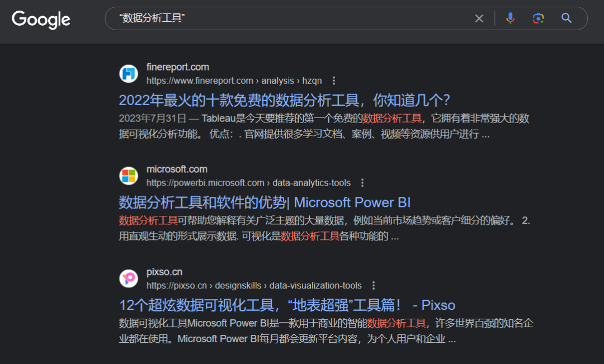The height and width of the screenshot is (364, 604).
Task: Click the microsoft.com site name
Action: 177,169
